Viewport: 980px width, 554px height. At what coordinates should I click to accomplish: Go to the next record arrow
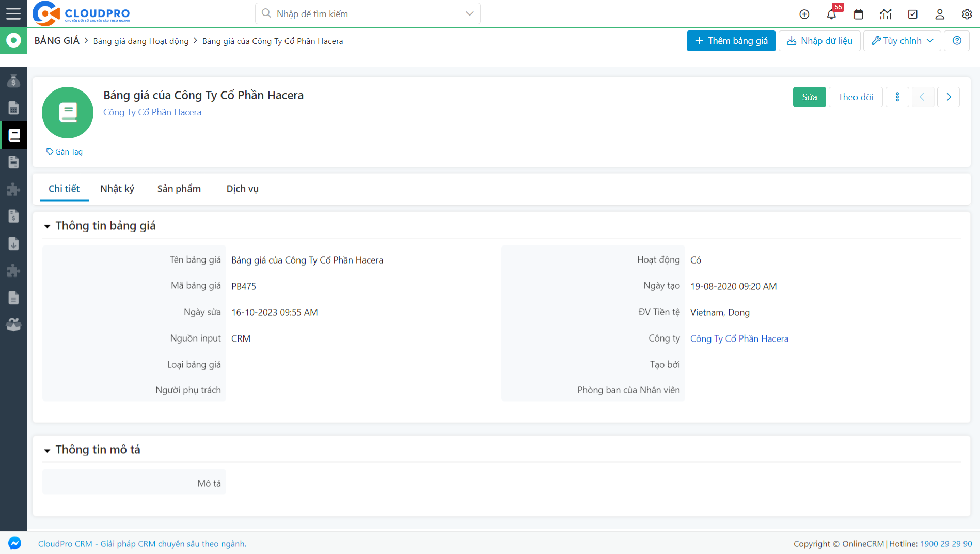pyautogui.click(x=949, y=97)
